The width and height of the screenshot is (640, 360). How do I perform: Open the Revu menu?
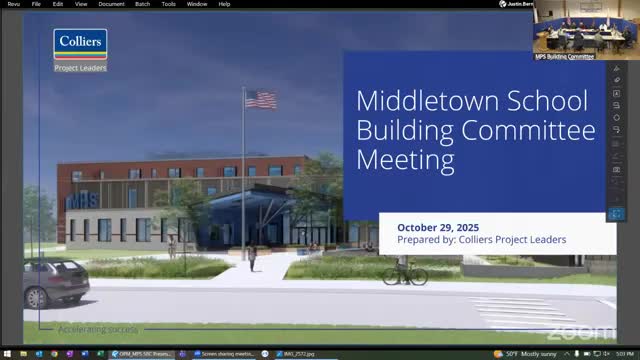pos(13,4)
